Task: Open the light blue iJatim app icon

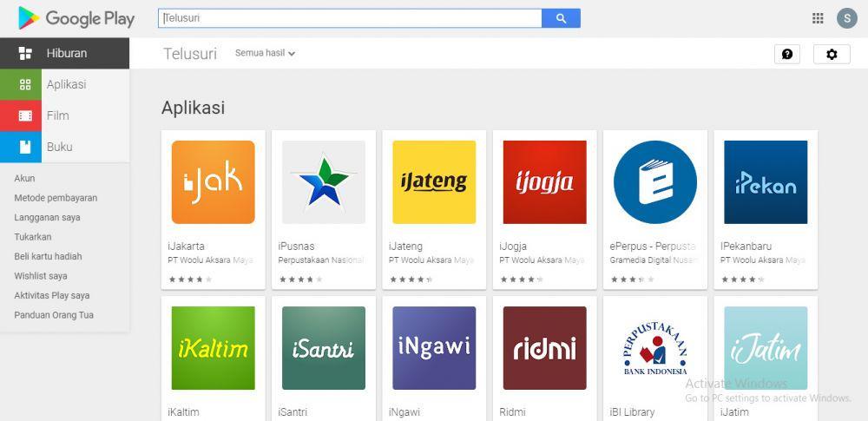Action: click(x=766, y=348)
